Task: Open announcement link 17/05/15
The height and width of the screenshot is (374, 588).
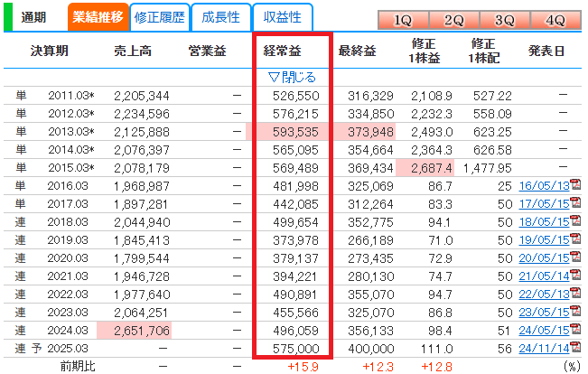Action: click(x=544, y=203)
